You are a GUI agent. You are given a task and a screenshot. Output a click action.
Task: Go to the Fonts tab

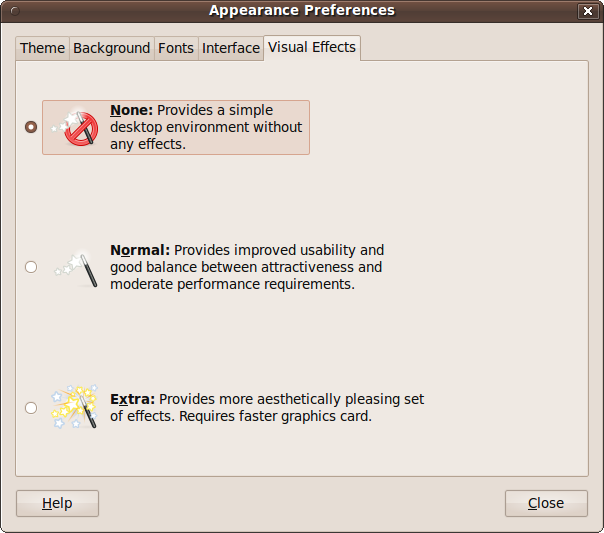176,48
